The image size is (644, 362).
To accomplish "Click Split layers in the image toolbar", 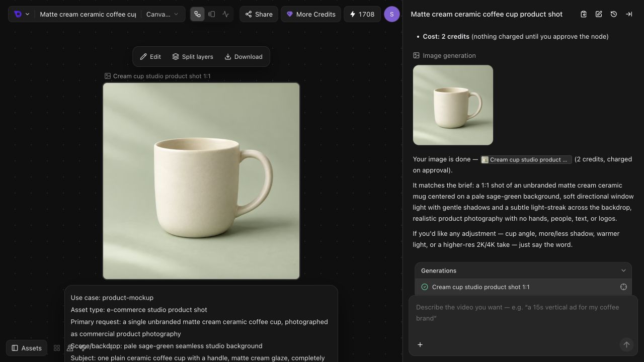I will click(193, 57).
